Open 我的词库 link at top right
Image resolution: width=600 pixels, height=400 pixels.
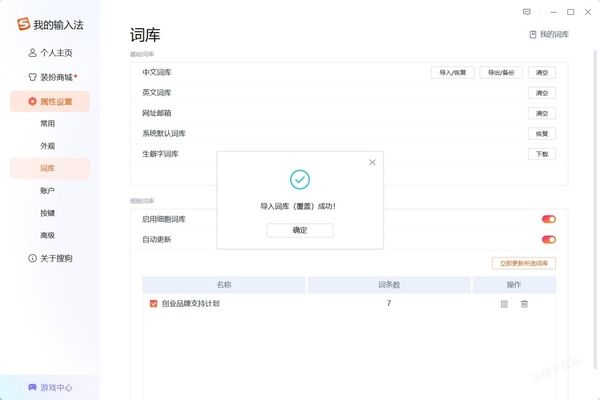point(548,34)
